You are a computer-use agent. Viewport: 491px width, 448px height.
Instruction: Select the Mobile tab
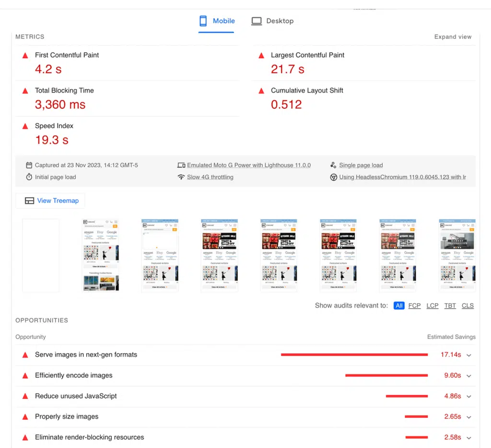217,21
